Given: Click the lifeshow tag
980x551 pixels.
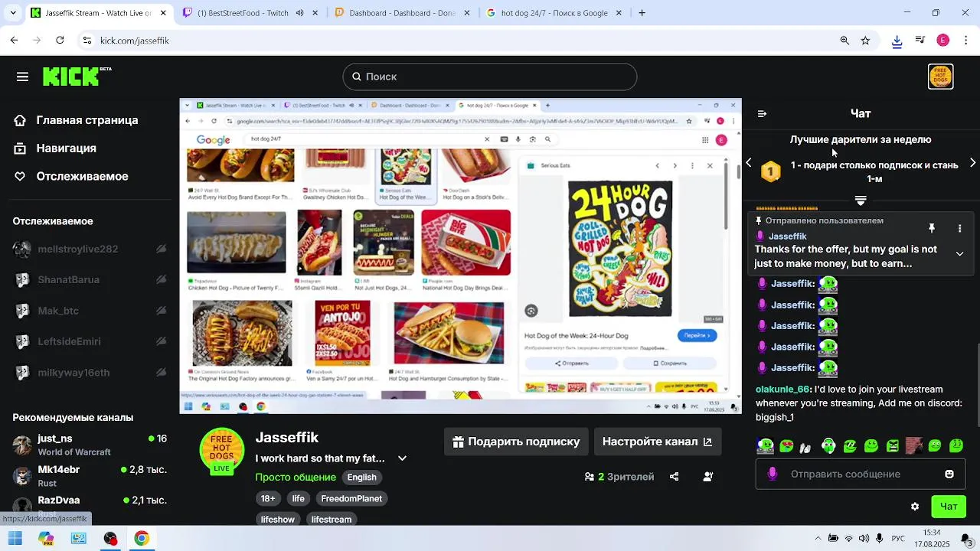Looking at the screenshot, I should [x=278, y=519].
